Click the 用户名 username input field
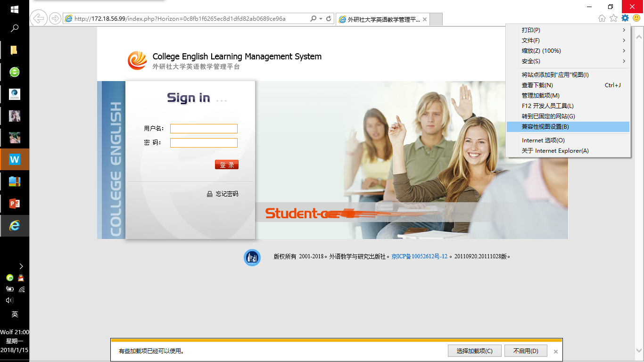Image resolution: width=644 pixels, height=362 pixels. (x=204, y=129)
